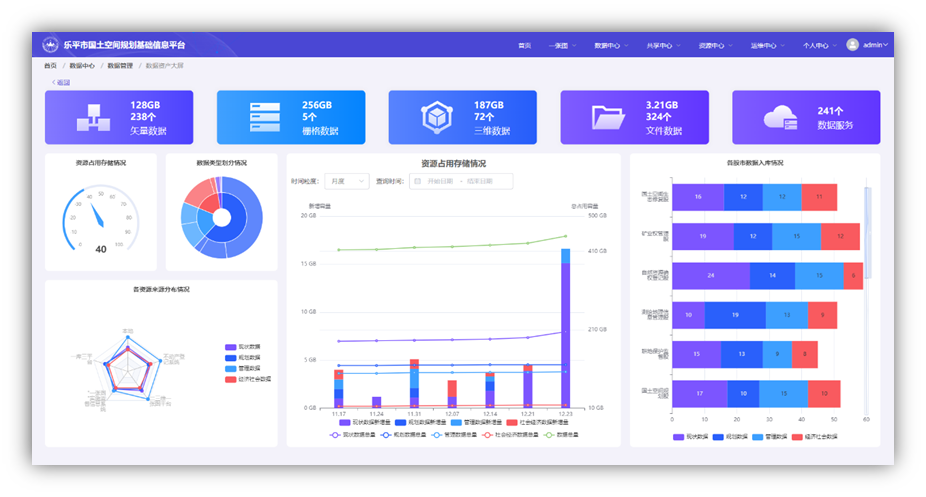
Task: Click the 栅格数据 stacked-rows icon
Action: pos(264,118)
